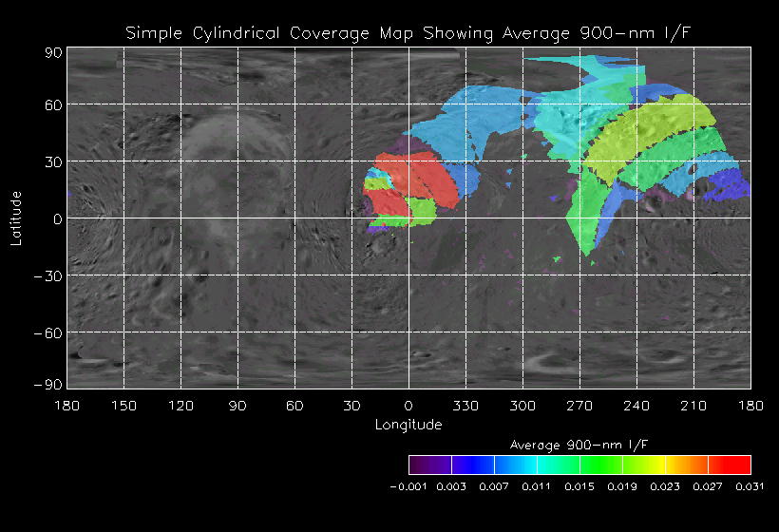Click longitude tick label '210'
Screen dimensions: 779x532
[693, 406]
